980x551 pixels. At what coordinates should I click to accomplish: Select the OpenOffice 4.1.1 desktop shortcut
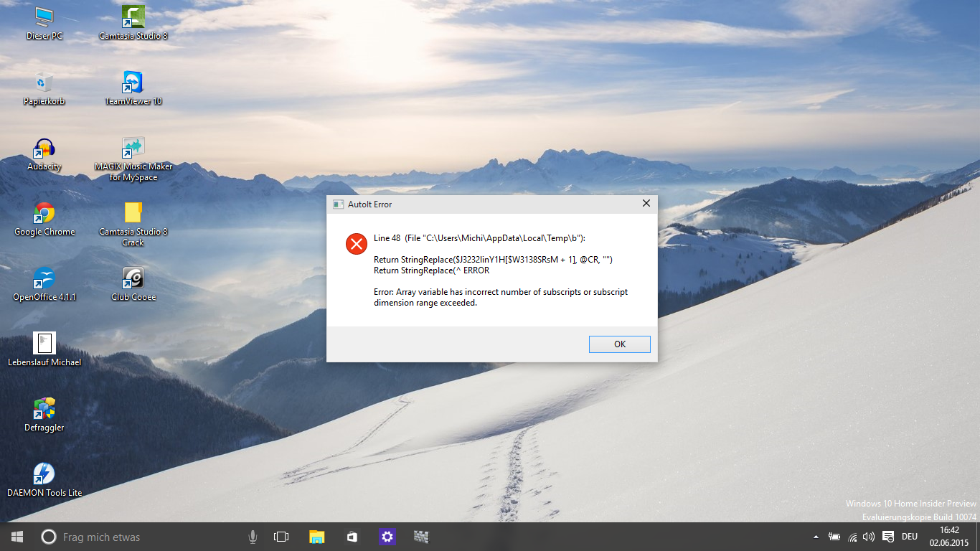click(44, 284)
